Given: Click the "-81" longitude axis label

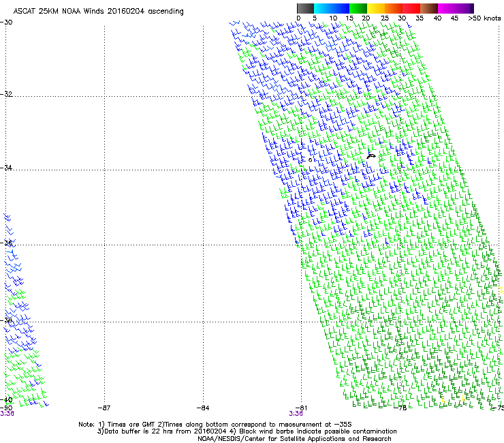Looking at the screenshot, I should (302, 408).
